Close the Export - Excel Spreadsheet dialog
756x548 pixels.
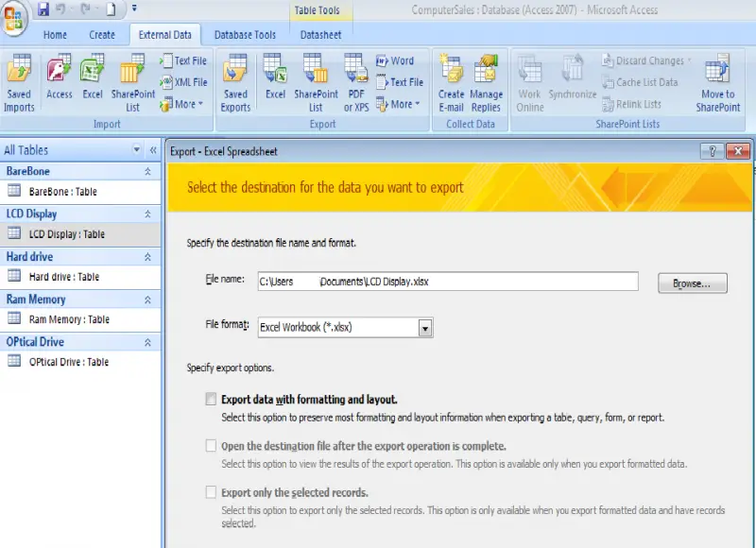pos(738,151)
